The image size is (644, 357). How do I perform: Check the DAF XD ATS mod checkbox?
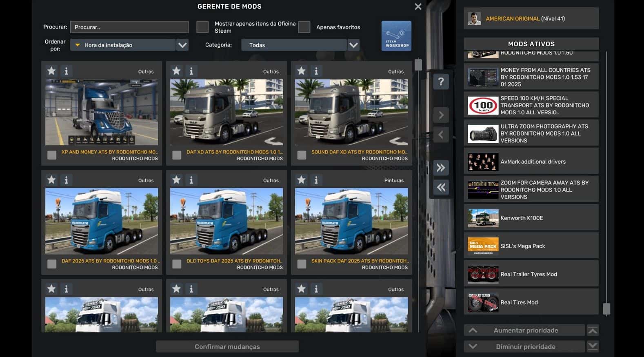coord(177,155)
